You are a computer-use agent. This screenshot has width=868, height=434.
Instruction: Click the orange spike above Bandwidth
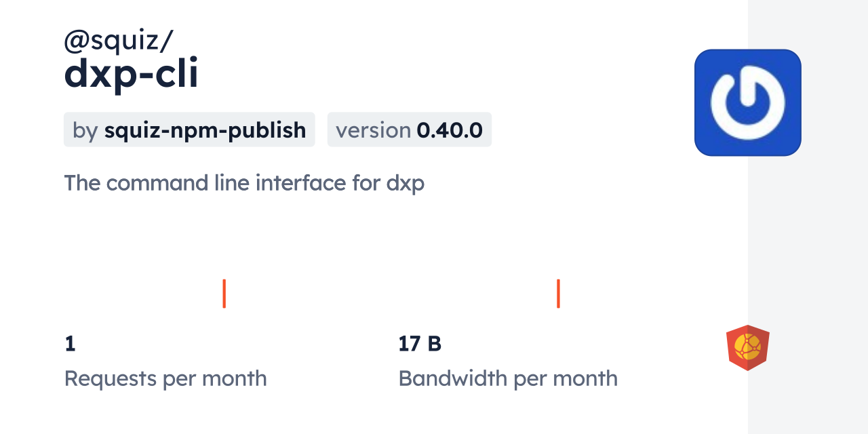(558, 293)
